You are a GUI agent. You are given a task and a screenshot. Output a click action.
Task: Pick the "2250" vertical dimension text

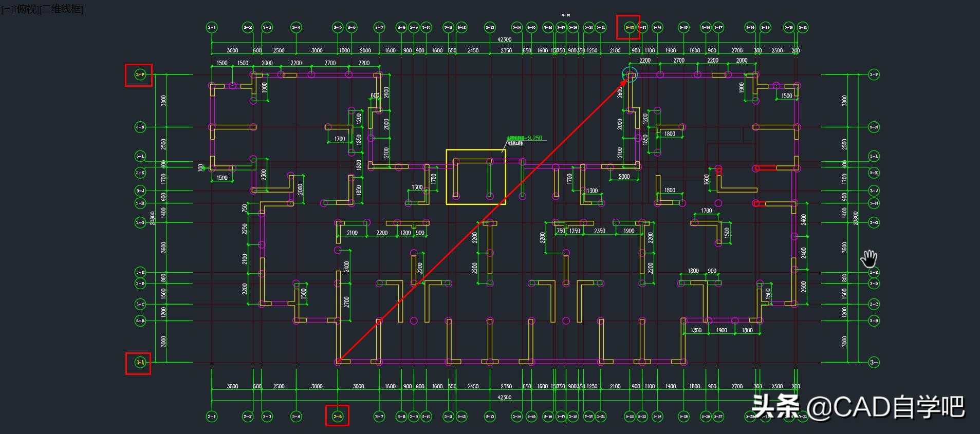pyautogui.click(x=245, y=229)
